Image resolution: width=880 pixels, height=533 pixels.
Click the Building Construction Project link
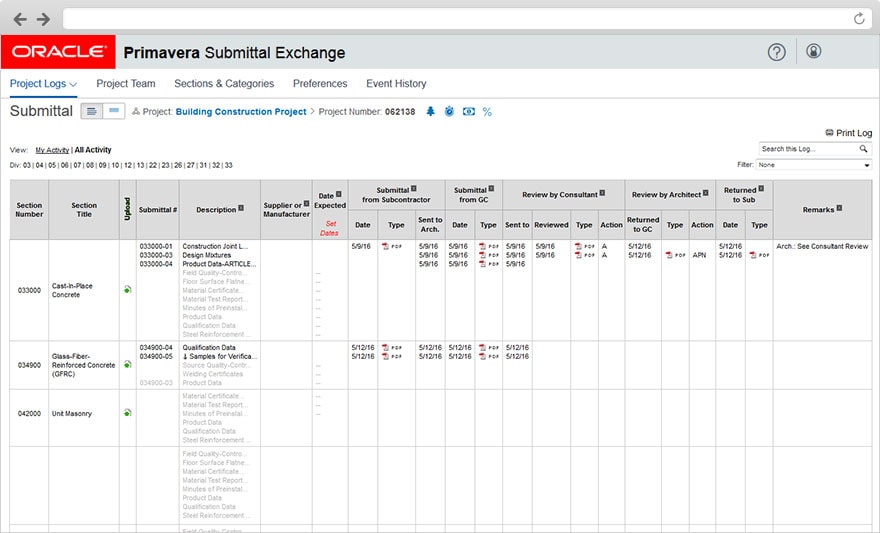point(241,112)
